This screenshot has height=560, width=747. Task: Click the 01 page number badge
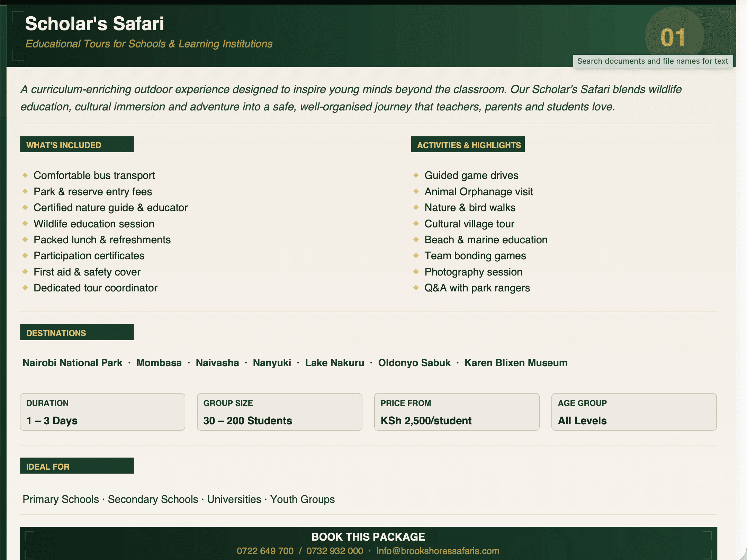click(674, 37)
